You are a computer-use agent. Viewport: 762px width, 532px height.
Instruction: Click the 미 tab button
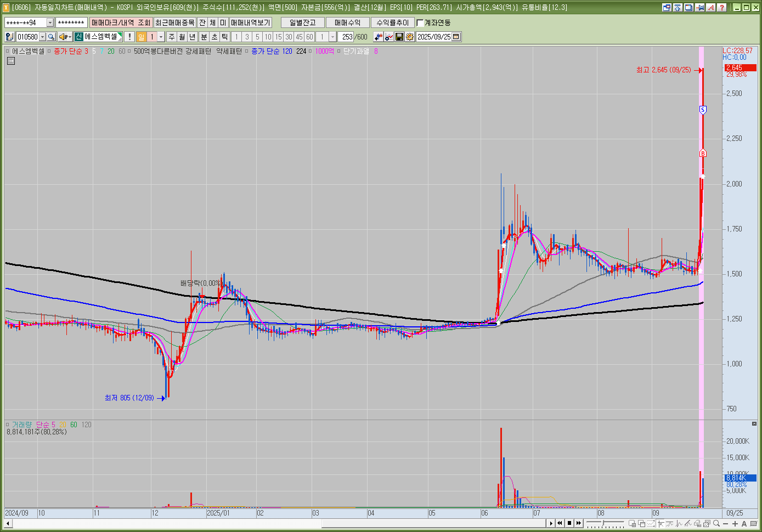pyautogui.click(x=223, y=22)
